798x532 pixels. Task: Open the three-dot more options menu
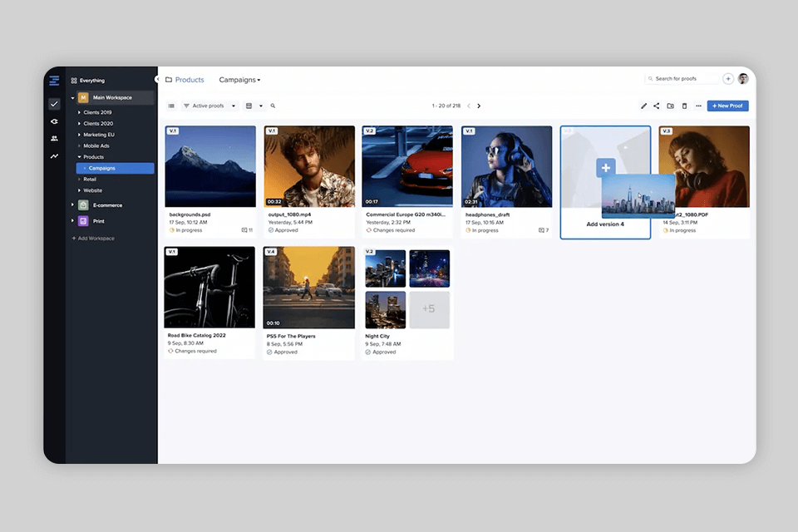698,106
